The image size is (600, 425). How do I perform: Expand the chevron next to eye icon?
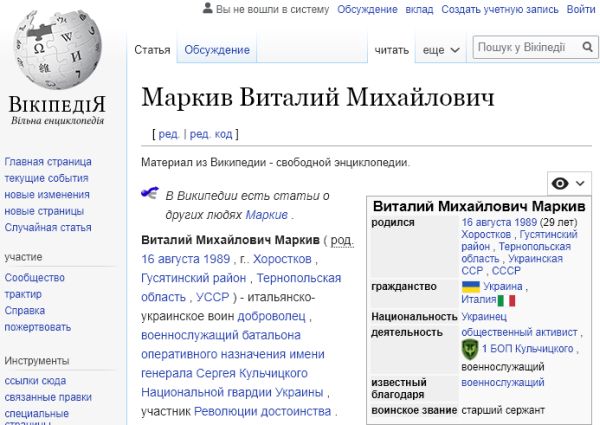coord(579,183)
